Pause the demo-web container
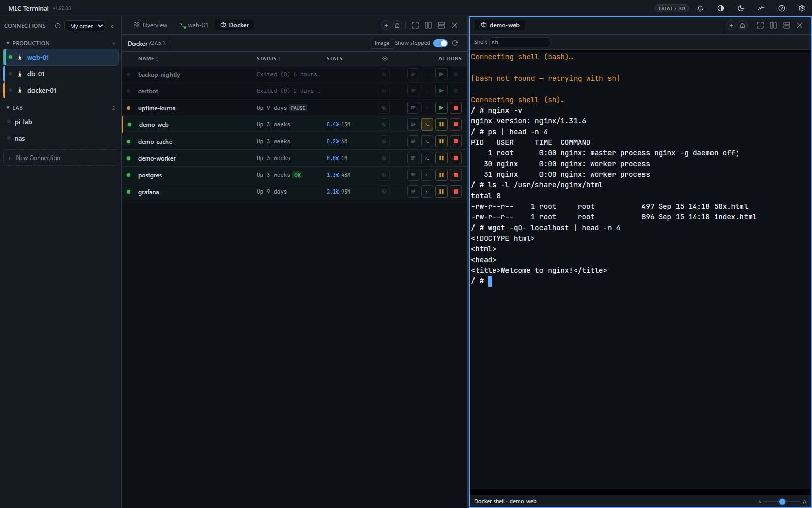The height and width of the screenshot is (508, 812). point(442,124)
